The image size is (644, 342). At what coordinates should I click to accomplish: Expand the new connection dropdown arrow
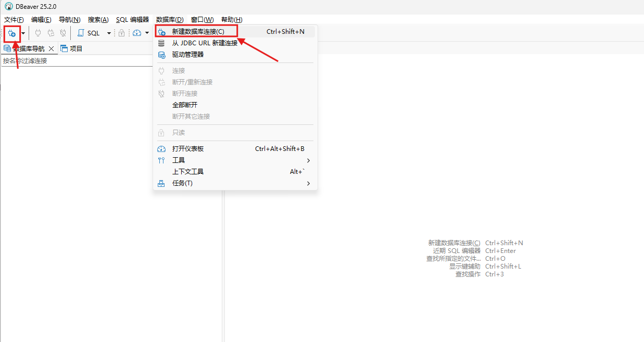point(23,33)
